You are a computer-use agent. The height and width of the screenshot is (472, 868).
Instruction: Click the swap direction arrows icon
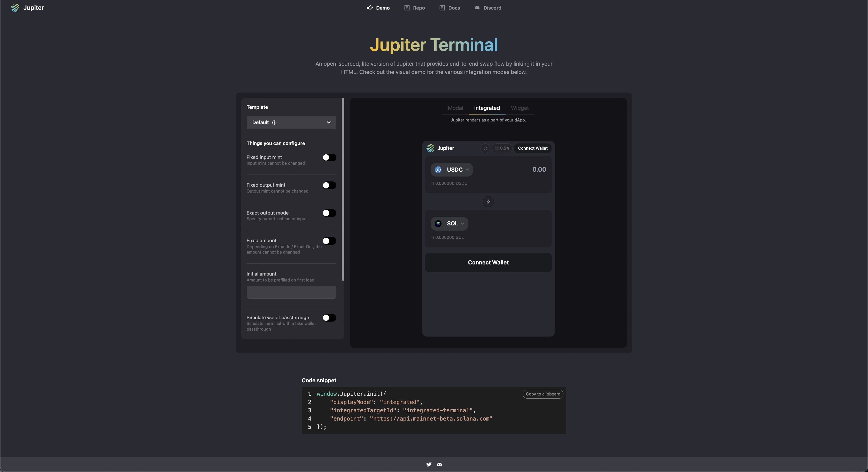tap(488, 202)
